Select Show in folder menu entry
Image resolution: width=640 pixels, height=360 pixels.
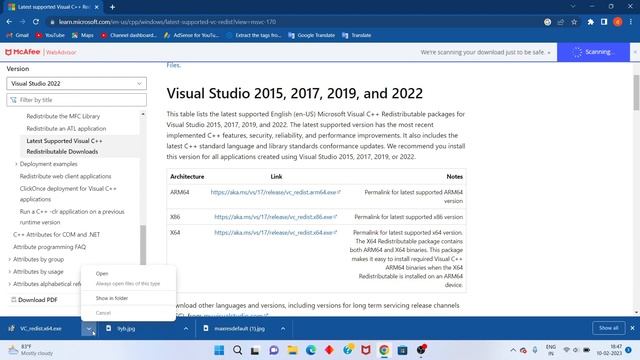tap(112, 298)
